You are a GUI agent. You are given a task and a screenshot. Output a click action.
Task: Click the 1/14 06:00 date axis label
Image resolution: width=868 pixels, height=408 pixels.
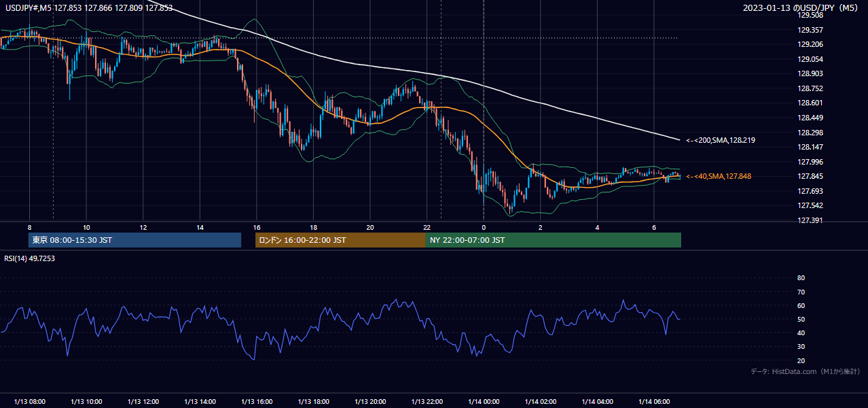coord(654,402)
